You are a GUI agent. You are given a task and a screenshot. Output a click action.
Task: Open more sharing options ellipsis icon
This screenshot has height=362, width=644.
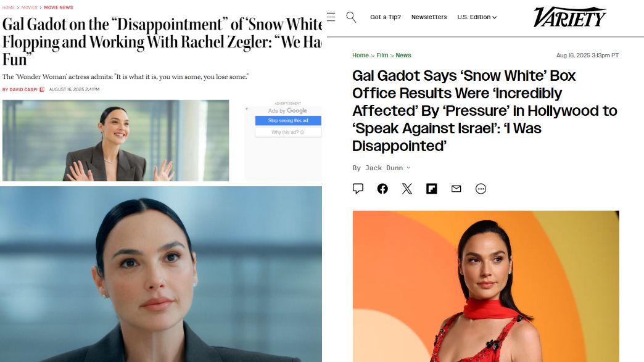click(481, 189)
